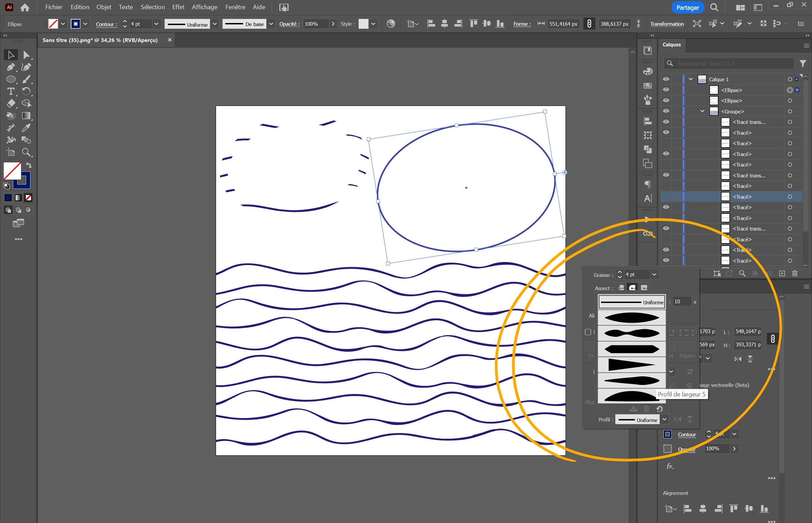Screen dimensions: 812x523
Task: Open the Effet menu
Action: [178, 7]
